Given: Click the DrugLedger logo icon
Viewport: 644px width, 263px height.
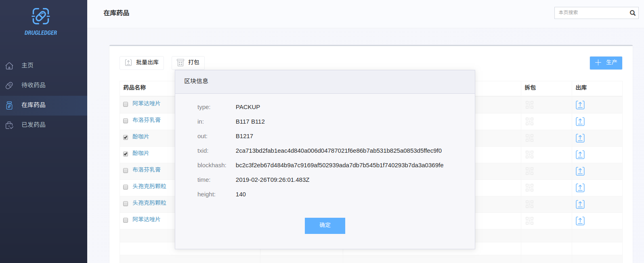Looking at the screenshot, I should (41, 17).
